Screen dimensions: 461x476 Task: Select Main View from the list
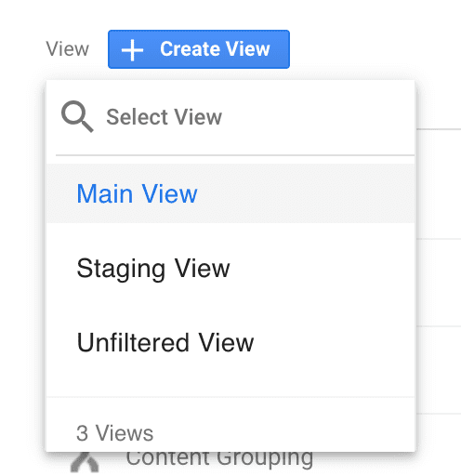pyautogui.click(x=230, y=193)
